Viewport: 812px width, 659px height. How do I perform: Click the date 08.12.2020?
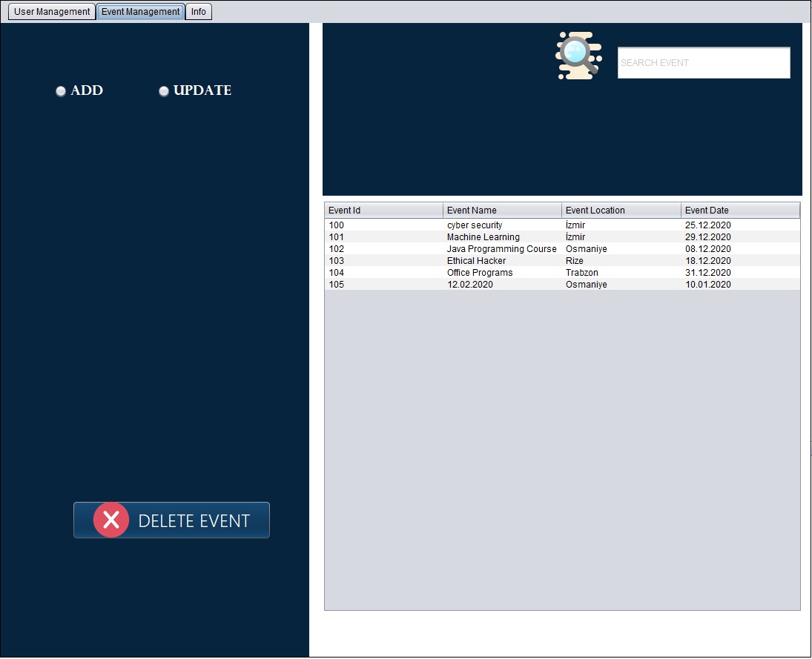(708, 249)
